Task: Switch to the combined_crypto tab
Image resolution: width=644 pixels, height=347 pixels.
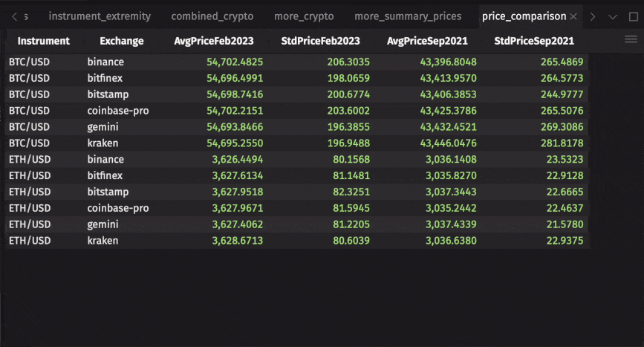Action: (212, 16)
